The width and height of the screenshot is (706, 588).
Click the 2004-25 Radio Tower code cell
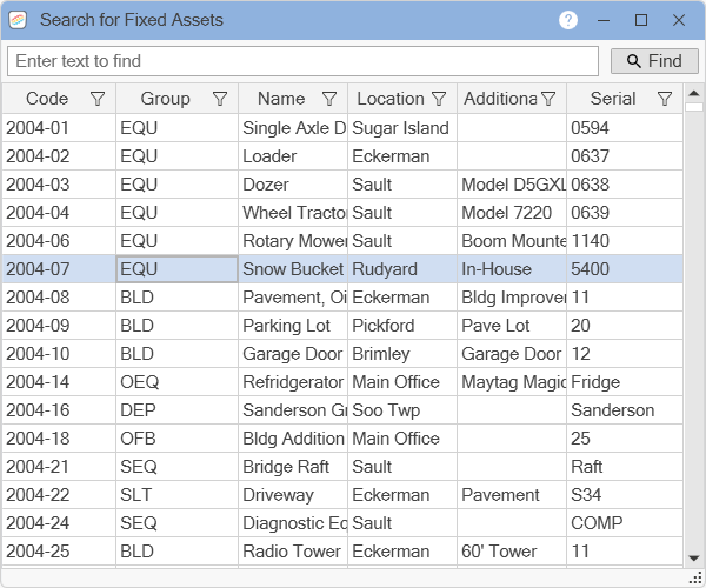(38, 552)
